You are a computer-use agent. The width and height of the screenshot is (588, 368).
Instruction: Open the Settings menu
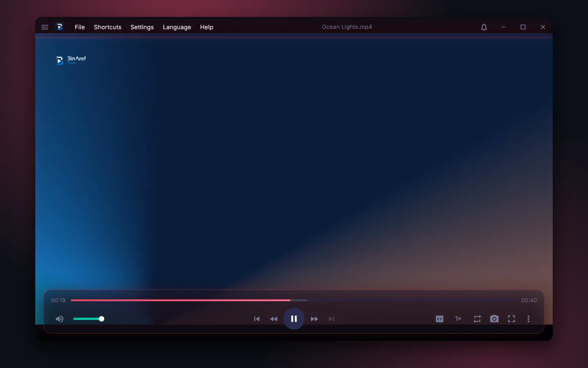coord(142,27)
